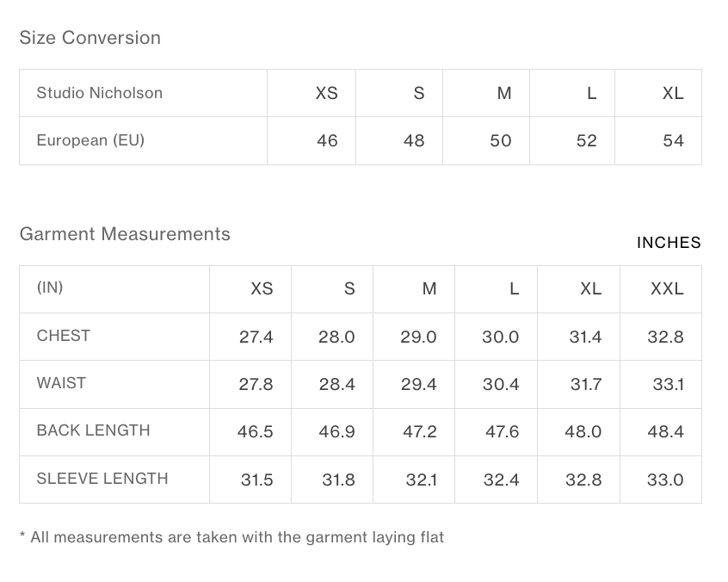Click the CHEST row label
Screen dimensions: 728x582
pos(63,336)
